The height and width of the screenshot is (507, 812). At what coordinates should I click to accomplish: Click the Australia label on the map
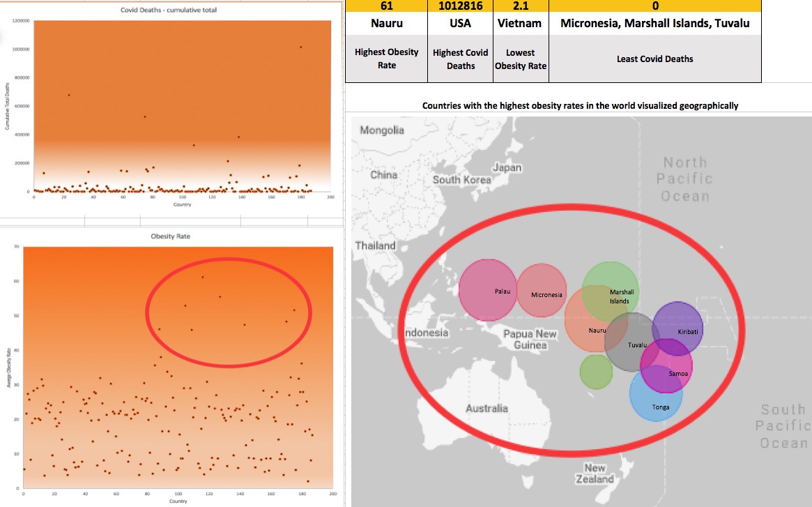point(487,408)
